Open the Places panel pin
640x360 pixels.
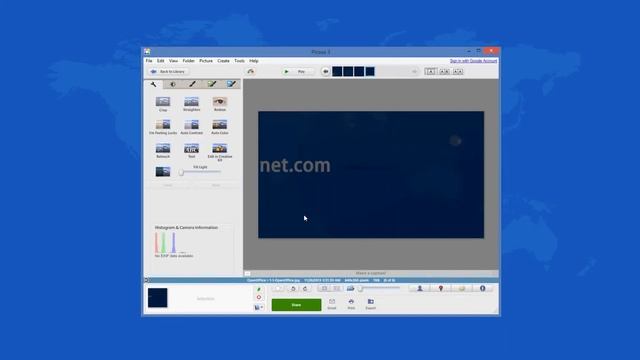pyautogui.click(x=440, y=289)
